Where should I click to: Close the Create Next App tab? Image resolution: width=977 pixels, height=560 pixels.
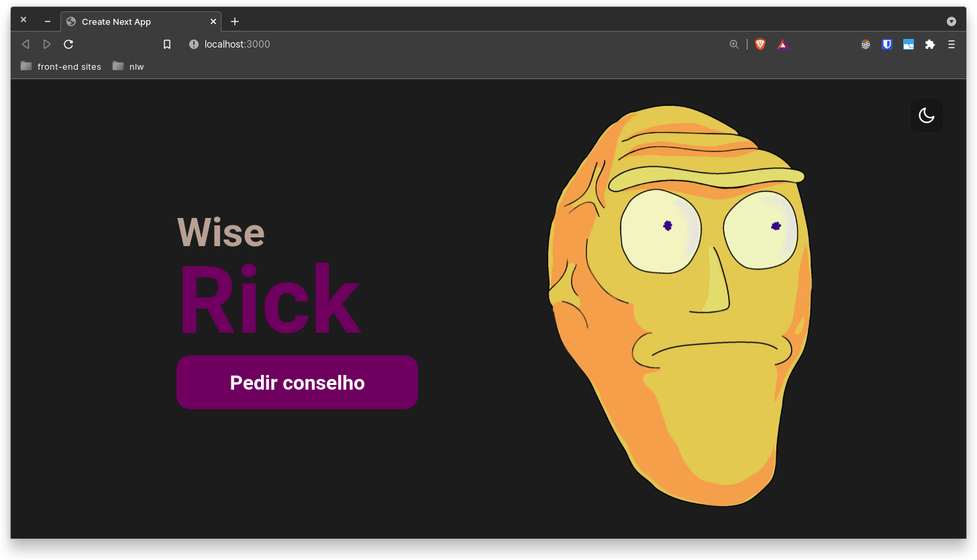coord(213,21)
